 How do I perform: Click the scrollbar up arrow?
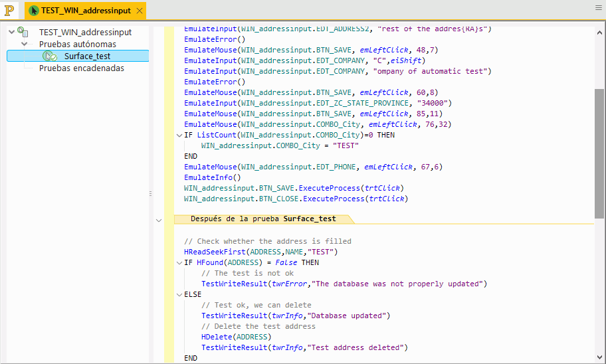point(599,33)
